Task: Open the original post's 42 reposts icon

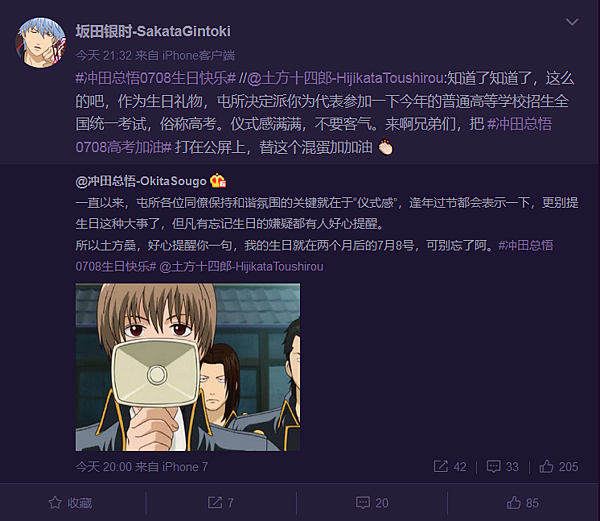Action: click(x=450, y=467)
